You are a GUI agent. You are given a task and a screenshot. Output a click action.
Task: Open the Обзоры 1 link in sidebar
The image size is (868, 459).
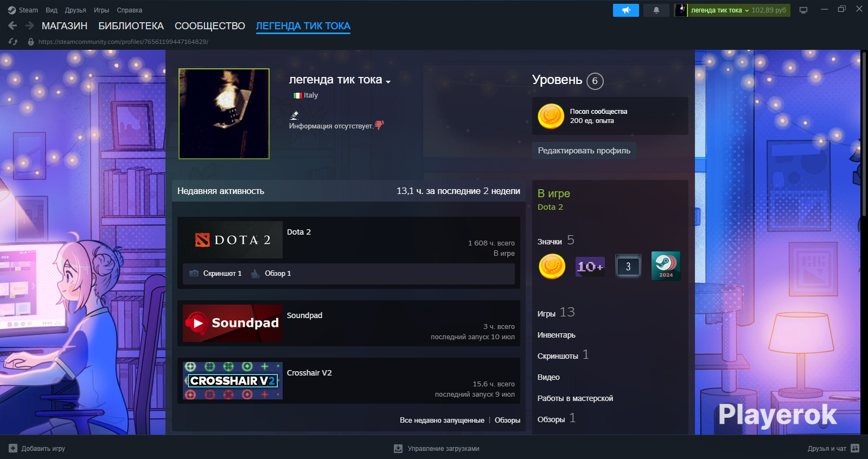(557, 419)
